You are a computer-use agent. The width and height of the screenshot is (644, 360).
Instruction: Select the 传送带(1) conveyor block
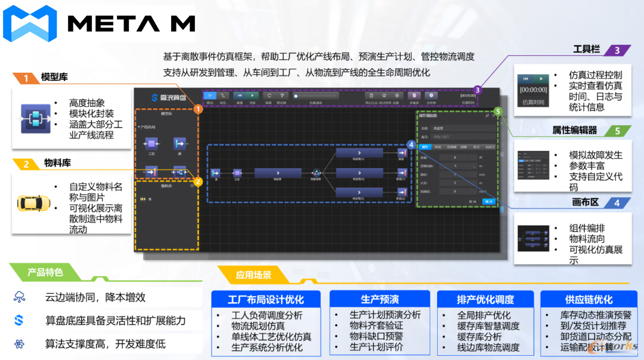[x=360, y=153]
